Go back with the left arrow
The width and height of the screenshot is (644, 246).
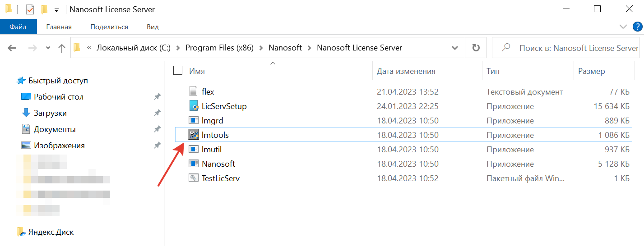pos(12,48)
